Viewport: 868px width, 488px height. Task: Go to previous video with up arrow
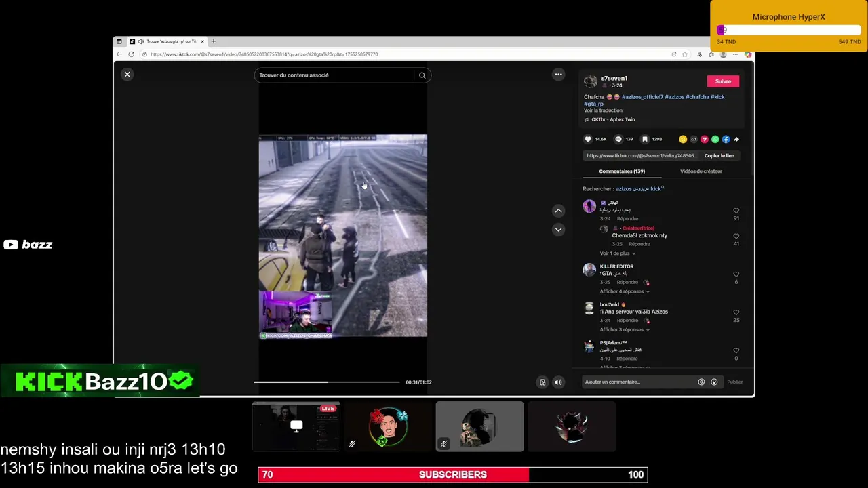[558, 211]
